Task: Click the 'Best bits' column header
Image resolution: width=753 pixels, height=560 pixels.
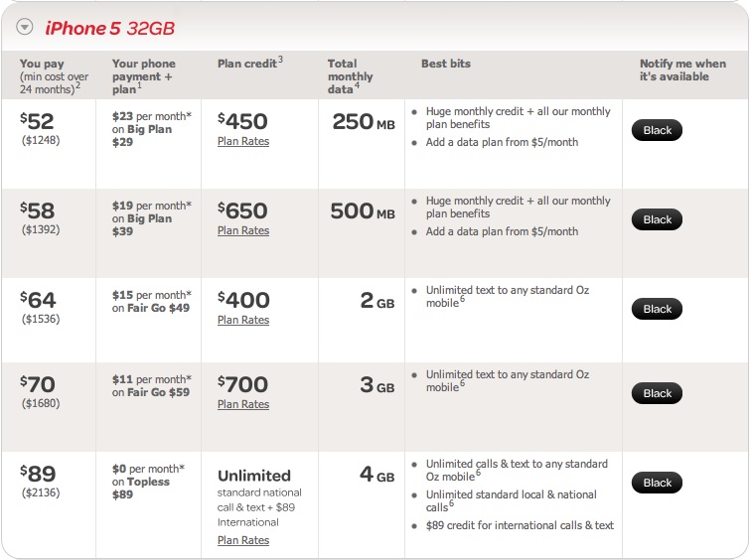Action: click(446, 64)
